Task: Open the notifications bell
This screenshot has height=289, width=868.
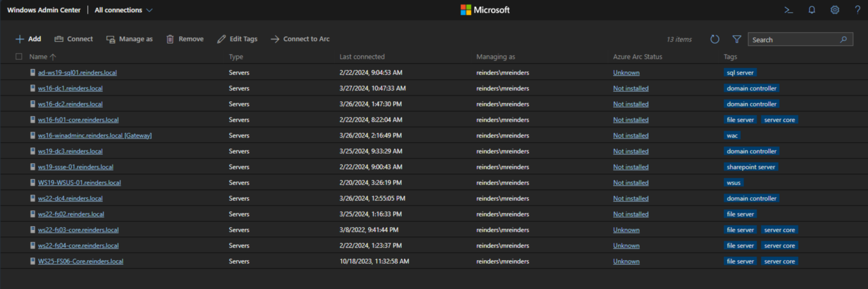Action: (x=812, y=10)
